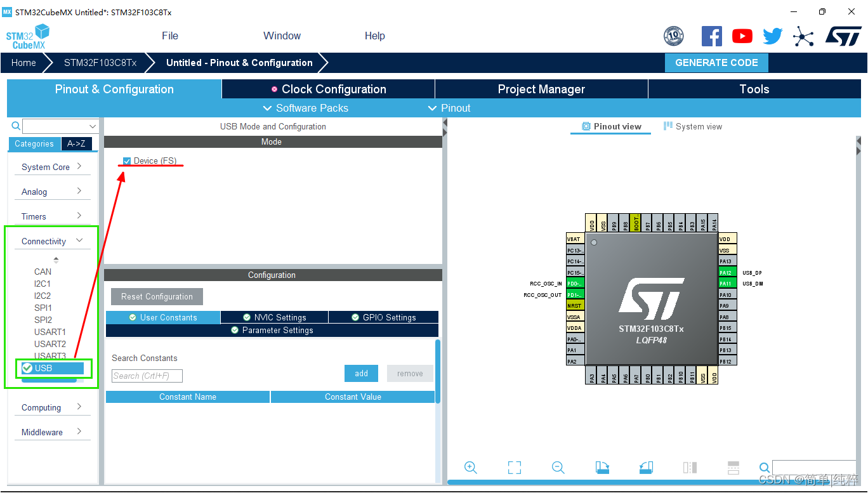Open the Twitter icon link
This screenshot has width=868, height=493.
[773, 36]
